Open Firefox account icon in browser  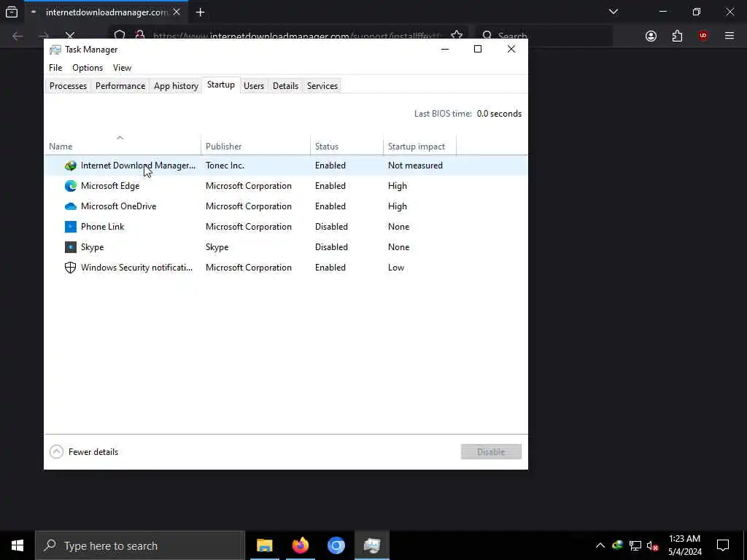coord(651,36)
